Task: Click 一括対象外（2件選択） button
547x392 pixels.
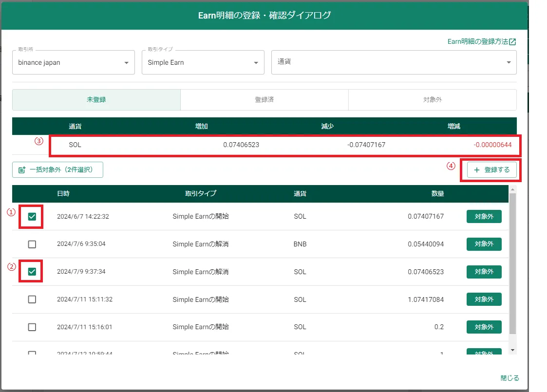Action: click(x=57, y=169)
